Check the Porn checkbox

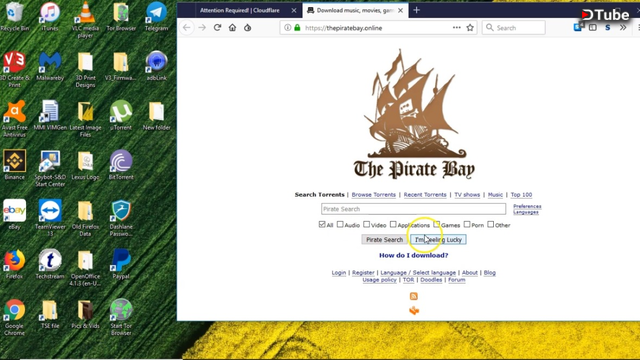467,224
